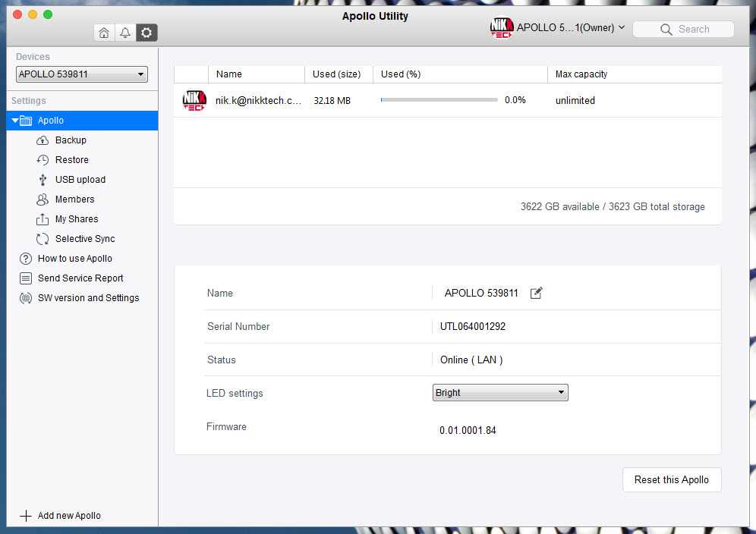Click the Backup cloud icon
Viewport: 756px width, 534px height.
(x=43, y=140)
